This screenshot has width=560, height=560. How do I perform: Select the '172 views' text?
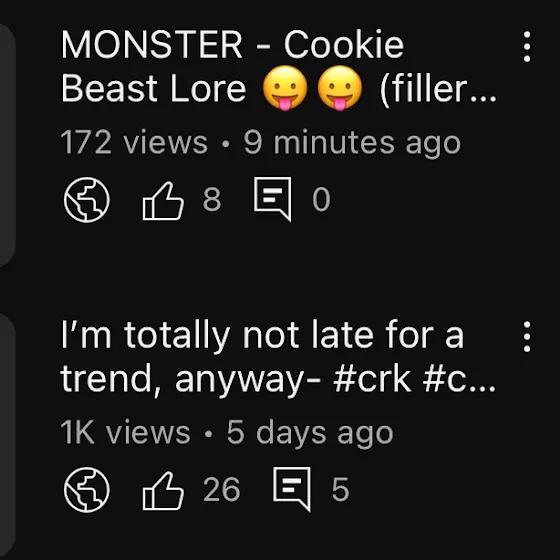pyautogui.click(x=134, y=143)
